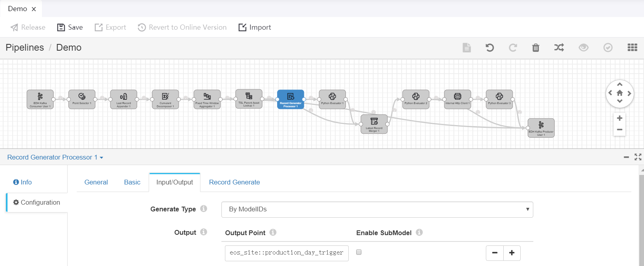Open the Generate Type dropdown
Viewport: 644px width, 266px height.
pyautogui.click(x=377, y=209)
